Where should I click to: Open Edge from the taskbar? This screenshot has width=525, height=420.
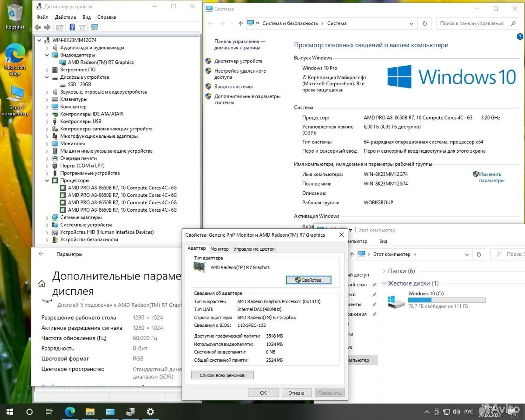(70, 412)
